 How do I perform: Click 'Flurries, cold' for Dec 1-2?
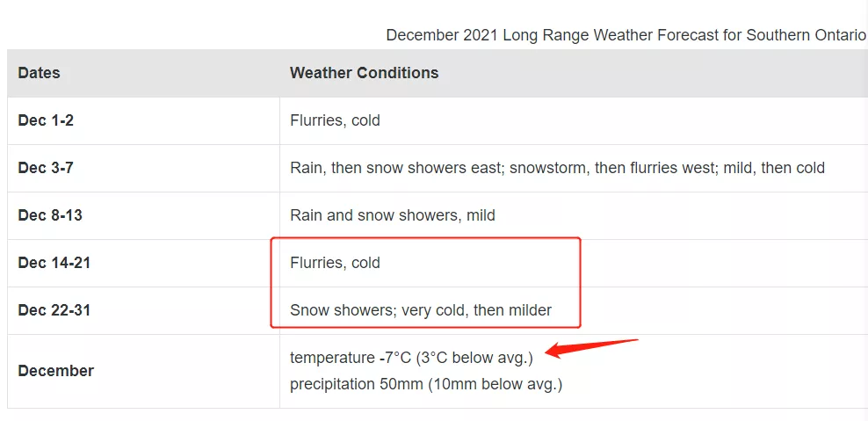click(x=335, y=120)
